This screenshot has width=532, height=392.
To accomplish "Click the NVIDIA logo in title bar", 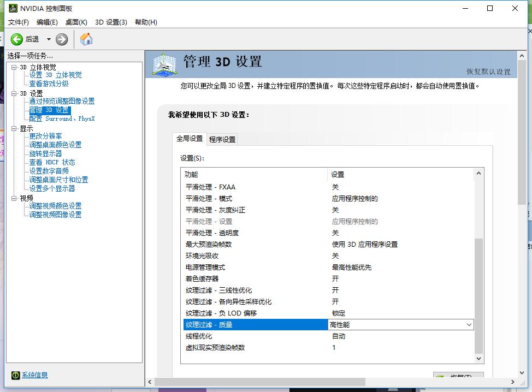I will (13, 8).
